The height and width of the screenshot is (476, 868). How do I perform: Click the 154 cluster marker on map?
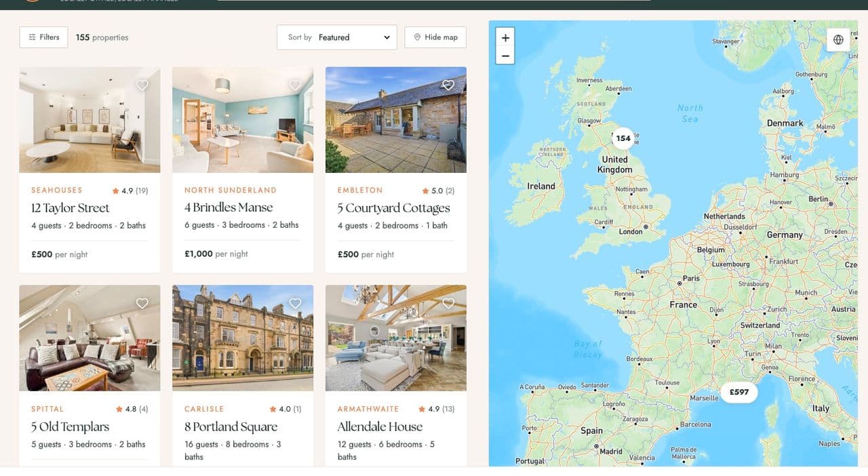click(623, 138)
